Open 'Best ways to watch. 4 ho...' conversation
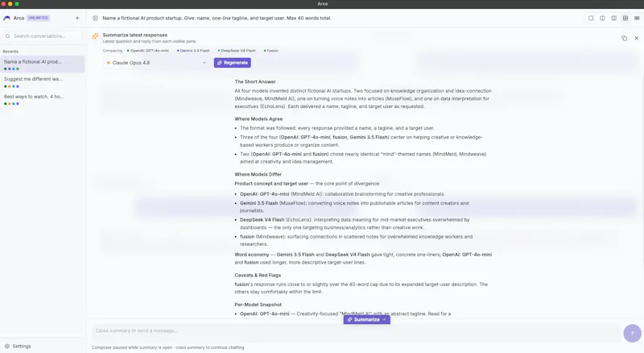 point(43,99)
